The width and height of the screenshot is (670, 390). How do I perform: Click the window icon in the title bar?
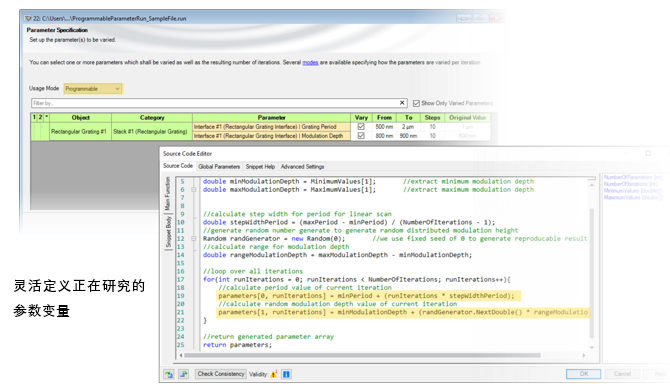click(x=28, y=18)
